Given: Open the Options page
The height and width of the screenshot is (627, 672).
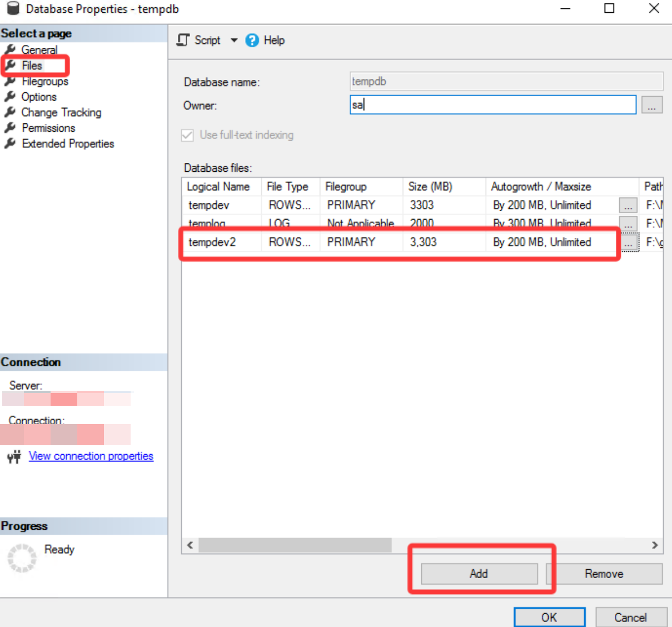Looking at the screenshot, I should 39,97.
